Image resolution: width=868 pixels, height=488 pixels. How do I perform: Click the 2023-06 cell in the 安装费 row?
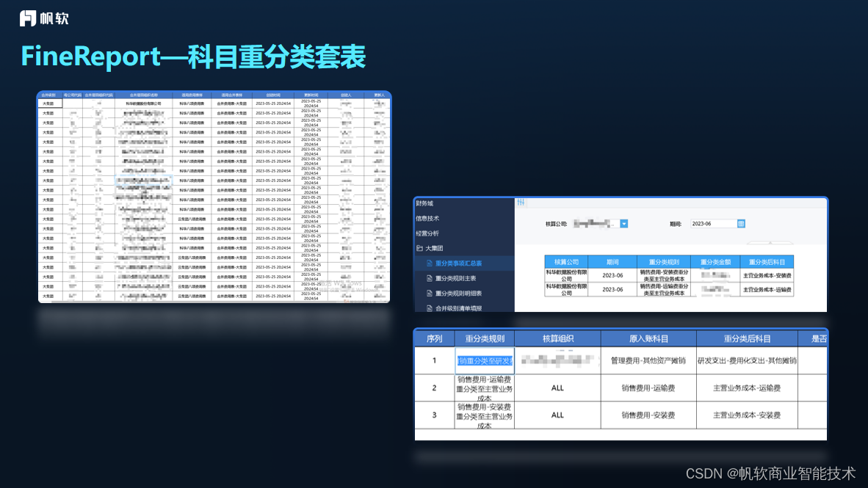tap(612, 275)
